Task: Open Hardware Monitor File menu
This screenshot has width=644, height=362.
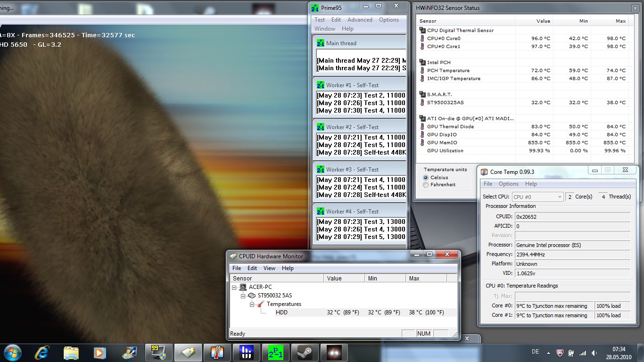Action: [x=237, y=268]
